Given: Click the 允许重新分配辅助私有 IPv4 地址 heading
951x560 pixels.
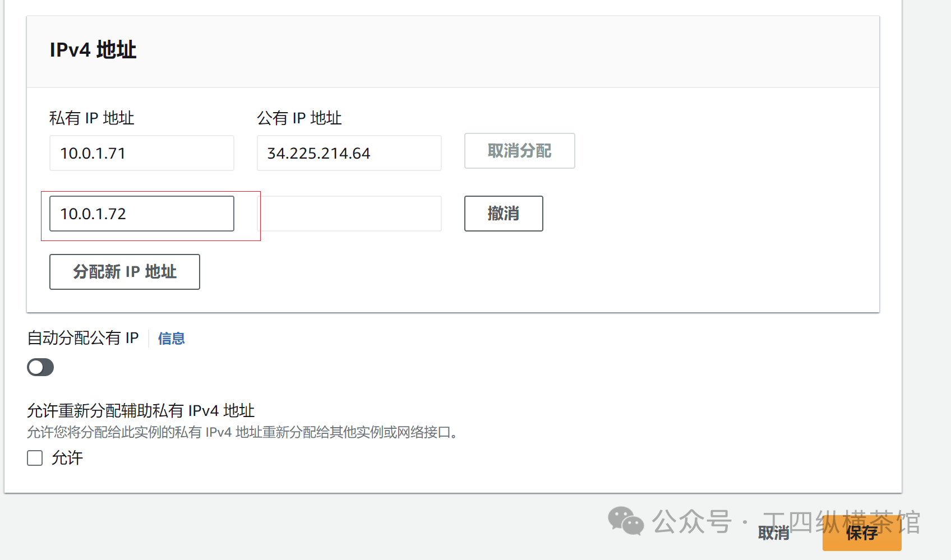Looking at the screenshot, I should click(x=141, y=411).
